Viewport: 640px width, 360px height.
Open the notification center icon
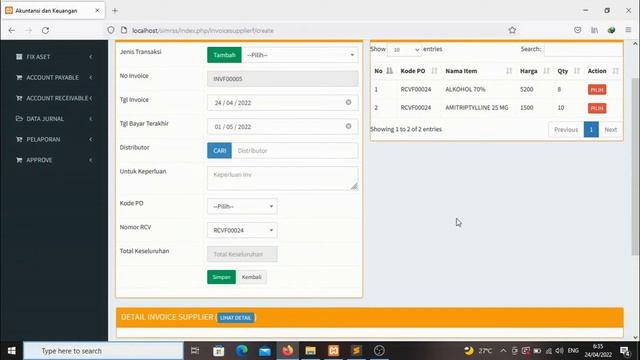pos(625,351)
